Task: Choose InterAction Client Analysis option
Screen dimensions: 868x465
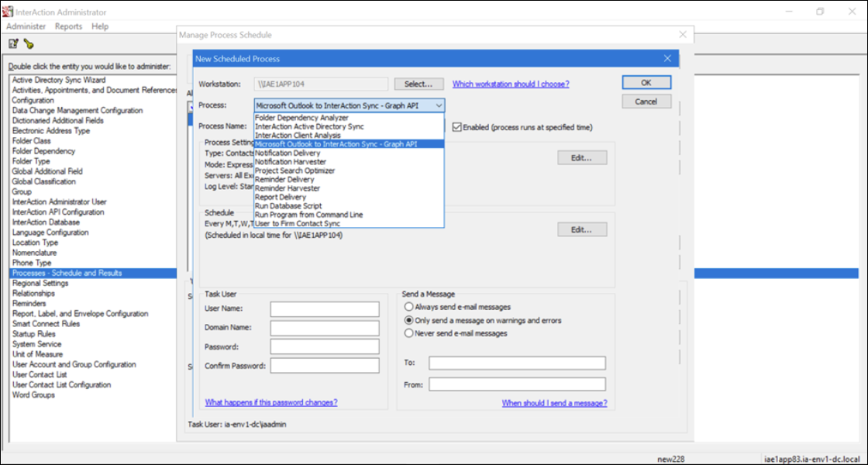Action: click(349, 135)
